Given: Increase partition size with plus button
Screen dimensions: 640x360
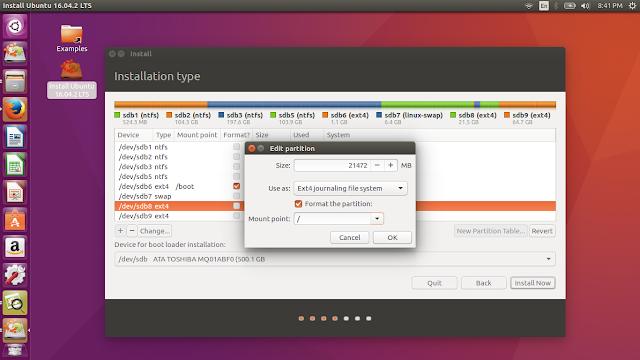Looking at the screenshot, I should click(391, 165).
